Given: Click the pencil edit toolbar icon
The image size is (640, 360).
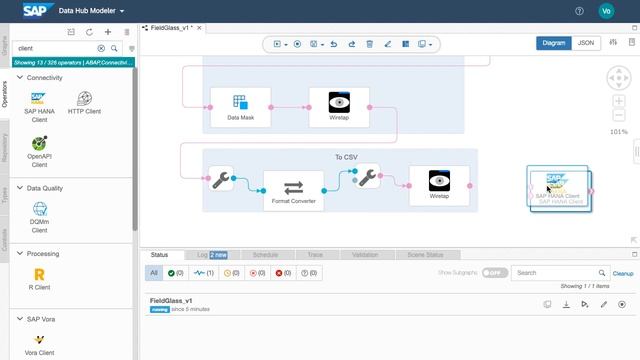Looking at the screenshot, I should click(x=387, y=44).
